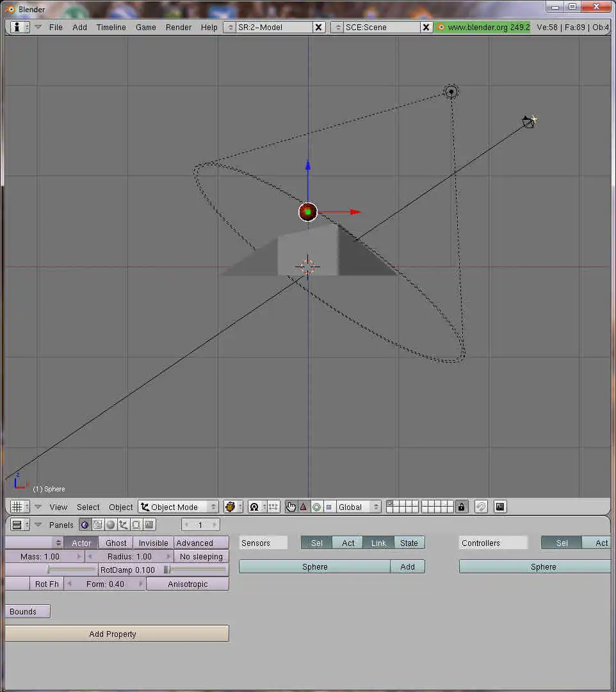Toggle the No sleeping option
The image size is (616, 692).
click(200, 556)
